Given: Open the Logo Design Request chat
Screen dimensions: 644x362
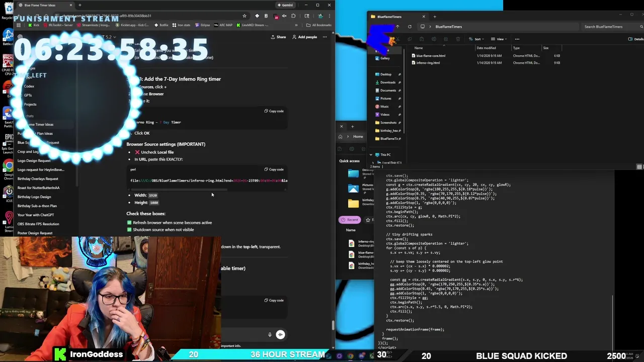Looking at the screenshot, I should pos(34,160).
